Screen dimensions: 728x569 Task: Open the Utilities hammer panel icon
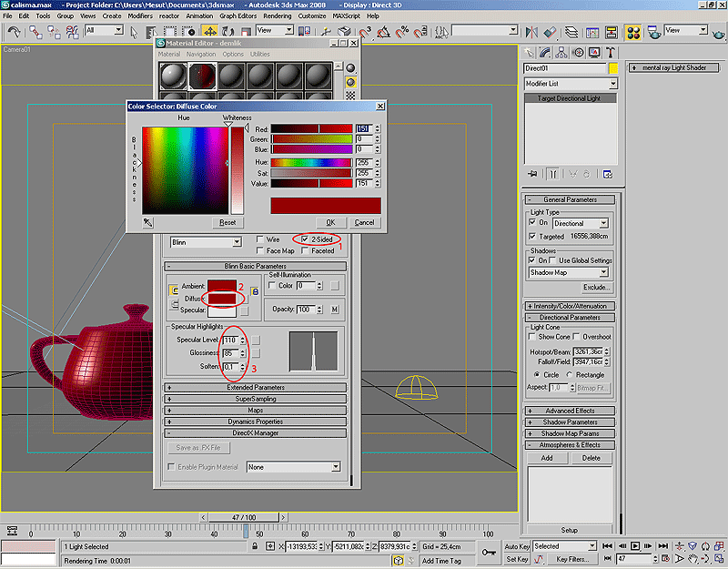(611, 52)
